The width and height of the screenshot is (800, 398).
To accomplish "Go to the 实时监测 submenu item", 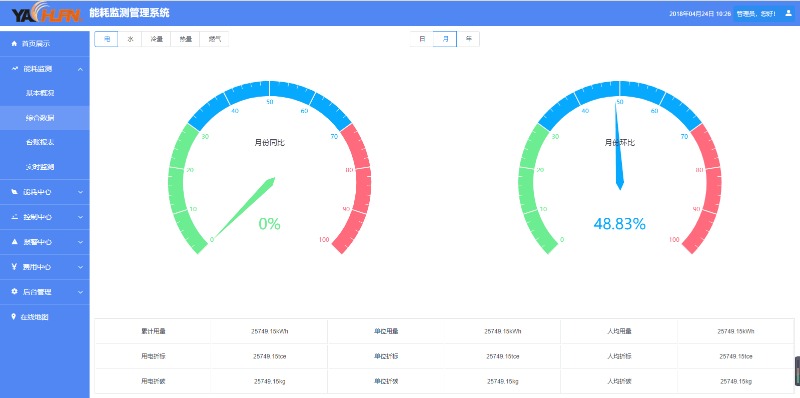I will coord(40,167).
